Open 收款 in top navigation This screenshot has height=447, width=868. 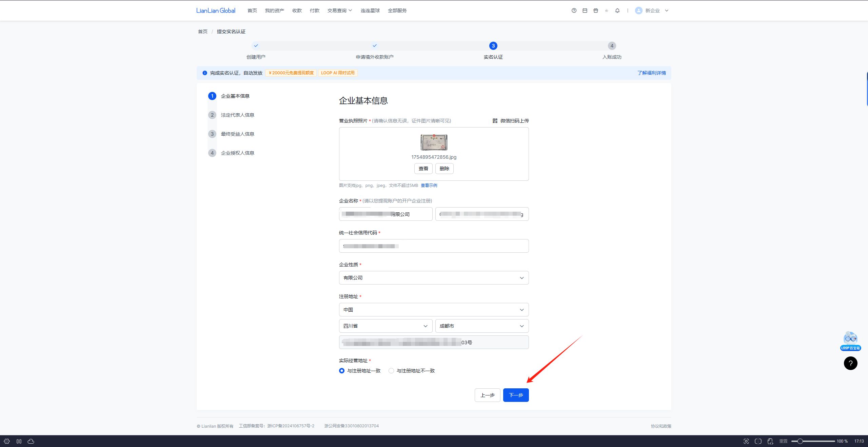(297, 11)
